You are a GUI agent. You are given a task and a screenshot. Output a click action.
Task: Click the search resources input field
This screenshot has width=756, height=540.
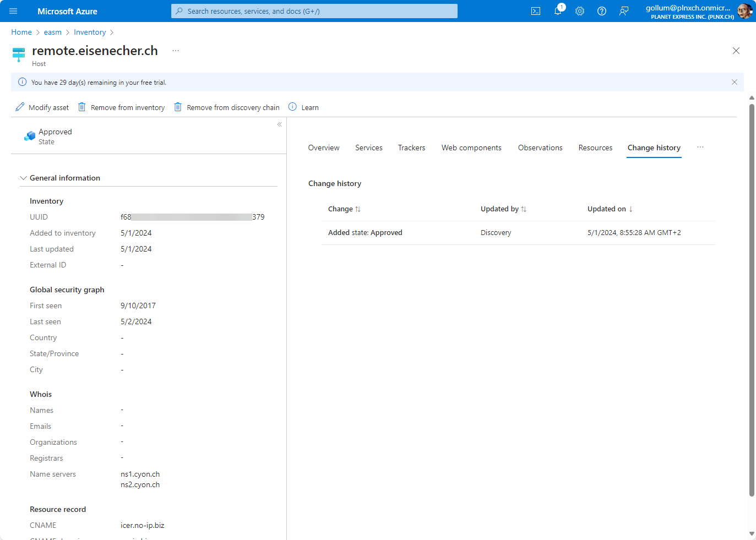click(314, 11)
